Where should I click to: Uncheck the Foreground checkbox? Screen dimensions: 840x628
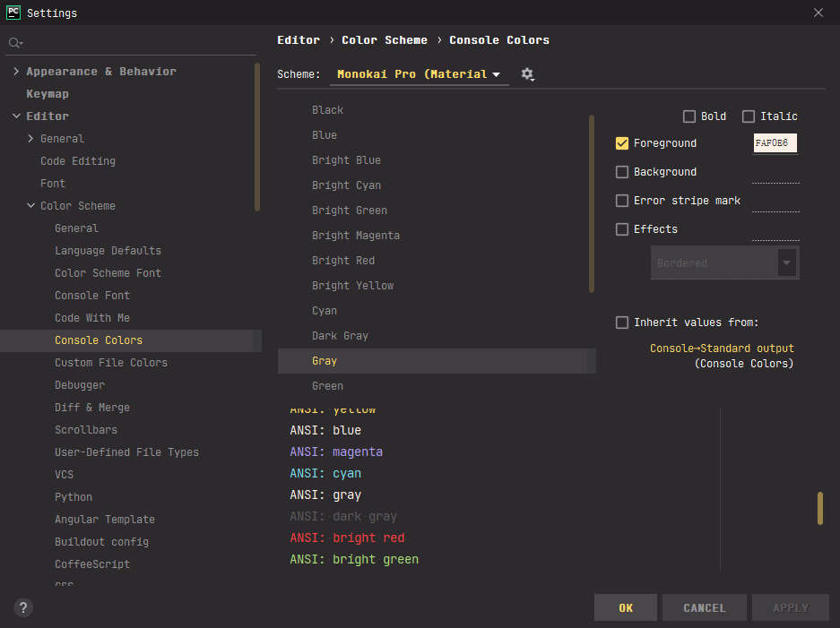pos(622,143)
